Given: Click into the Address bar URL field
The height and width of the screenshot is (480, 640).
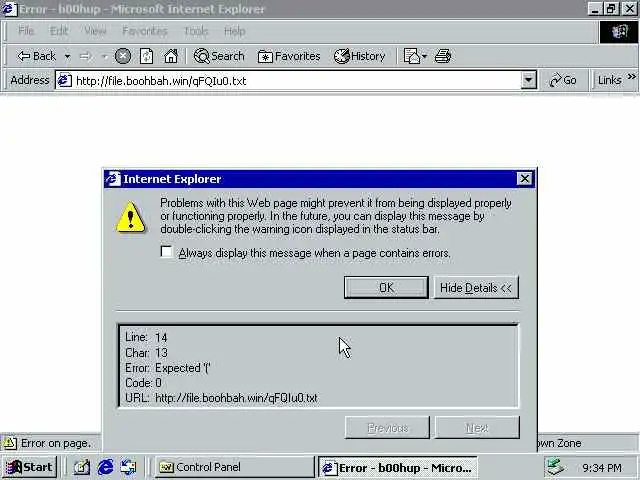Looking at the screenshot, I should [297, 80].
